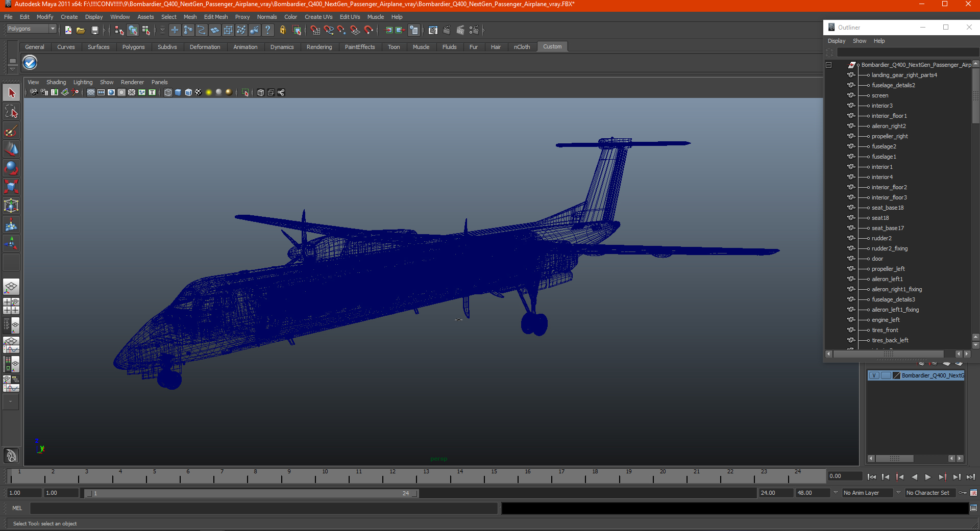Toggle layer visibility V box

click(x=874, y=375)
